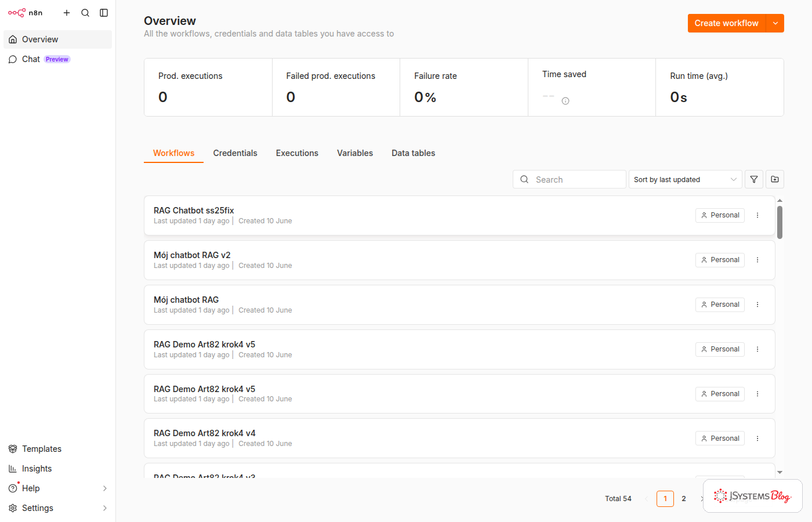Switch to the Credentials tab
Screen dimensions: 812x522
[235, 153]
